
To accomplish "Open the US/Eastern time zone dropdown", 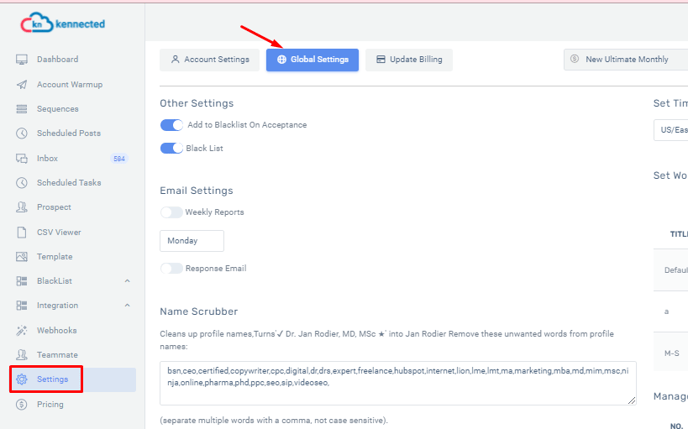I will point(670,130).
